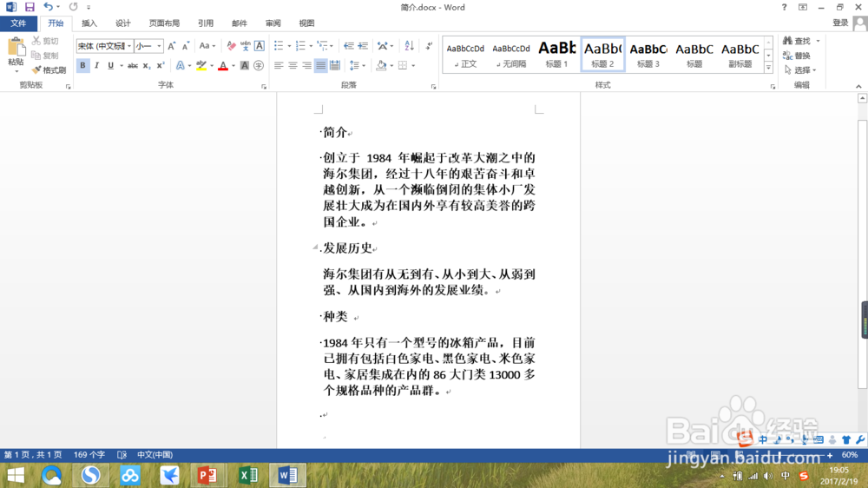Increase font size with the grow icon

click(x=172, y=46)
